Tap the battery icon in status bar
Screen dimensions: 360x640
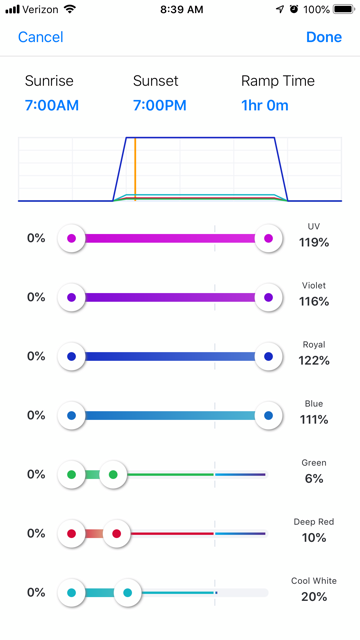coord(344,9)
